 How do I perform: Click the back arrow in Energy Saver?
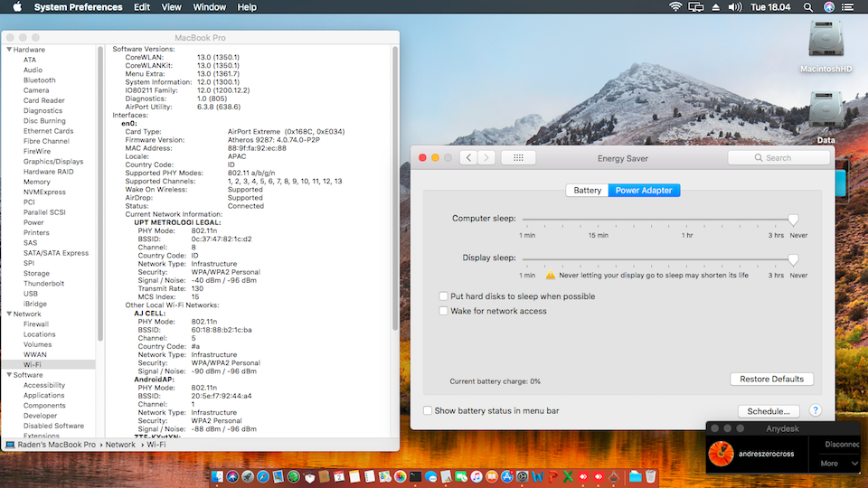(x=467, y=157)
